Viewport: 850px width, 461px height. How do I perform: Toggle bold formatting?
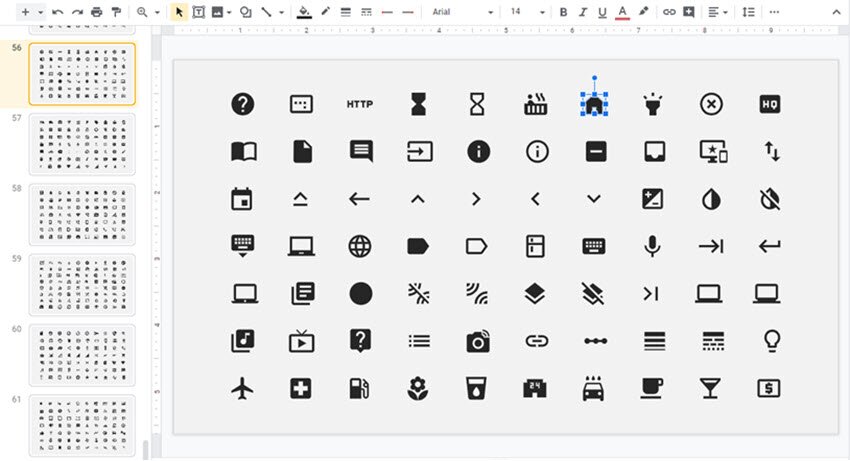564,12
